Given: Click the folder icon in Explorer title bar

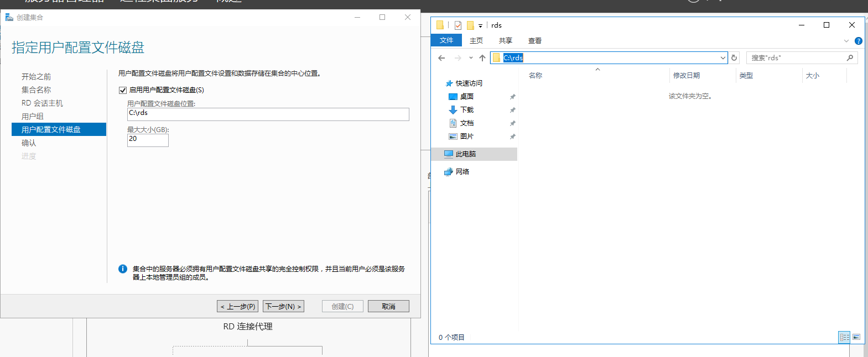Looking at the screenshot, I should pos(440,25).
